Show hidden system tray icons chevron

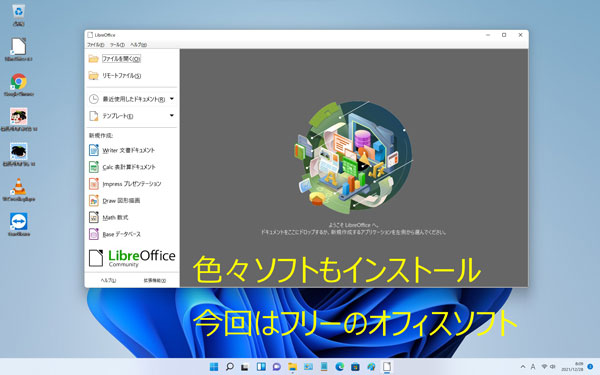[523, 367]
